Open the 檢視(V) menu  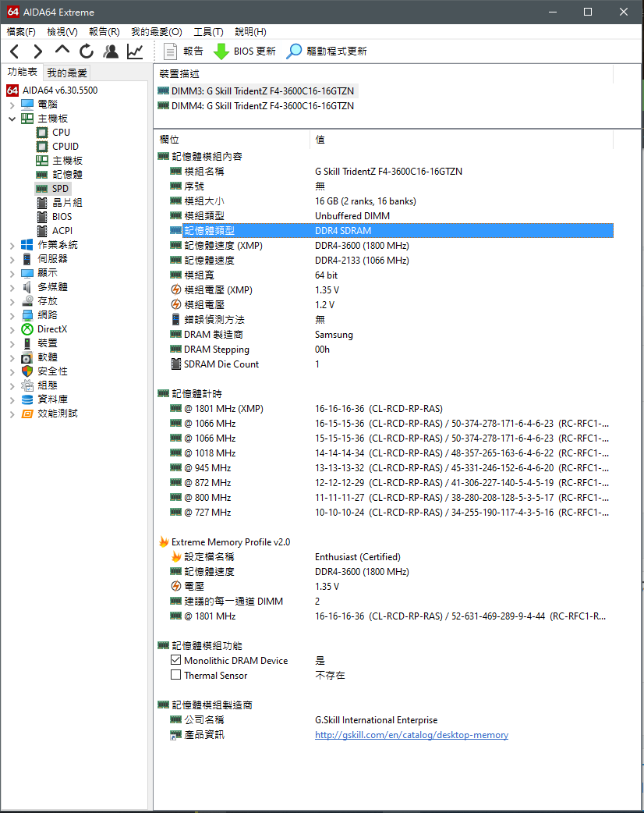coord(62,32)
